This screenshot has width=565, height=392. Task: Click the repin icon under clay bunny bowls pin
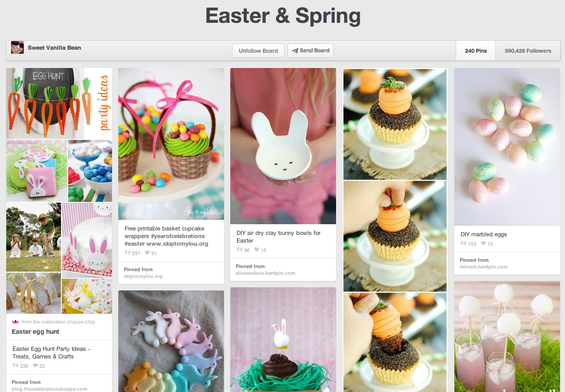[239, 250]
